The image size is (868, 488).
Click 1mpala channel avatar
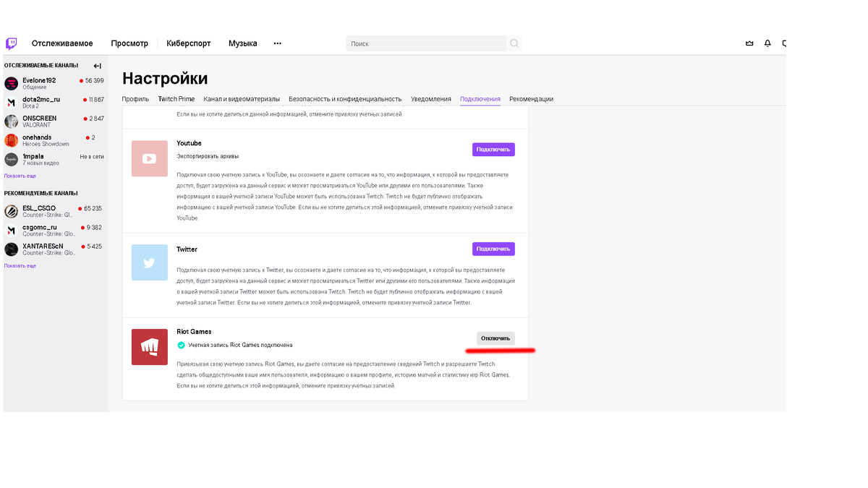pos(11,159)
